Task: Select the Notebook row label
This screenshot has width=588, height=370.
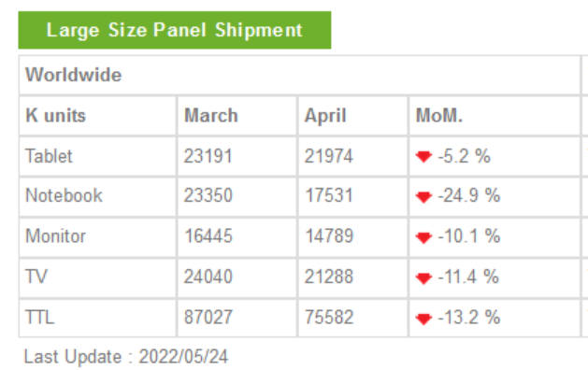Action: (x=64, y=195)
